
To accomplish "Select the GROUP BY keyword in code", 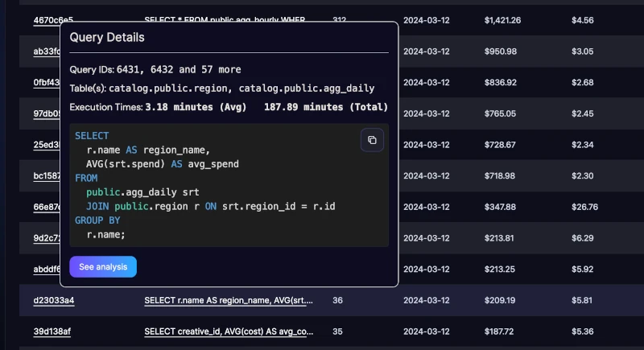I will click(x=97, y=220).
